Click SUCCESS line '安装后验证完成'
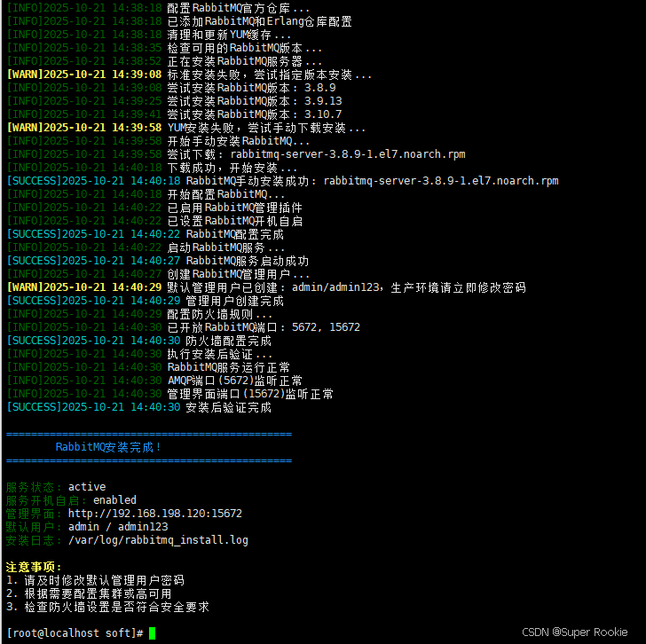This screenshot has width=646, height=644. point(139,407)
